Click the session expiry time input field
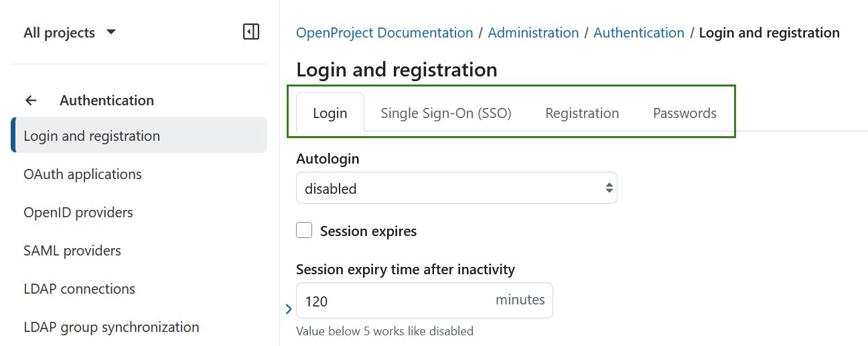 tap(395, 301)
